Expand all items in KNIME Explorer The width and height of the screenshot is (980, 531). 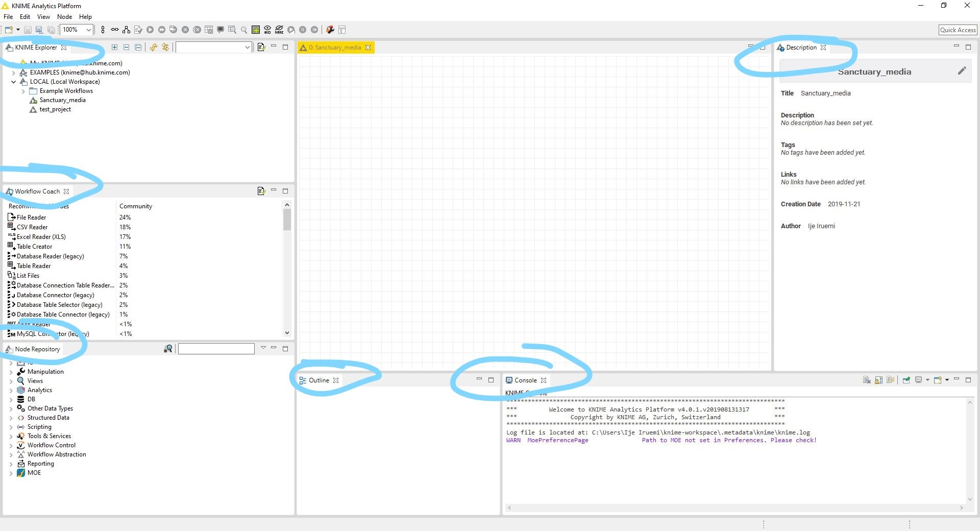115,47
